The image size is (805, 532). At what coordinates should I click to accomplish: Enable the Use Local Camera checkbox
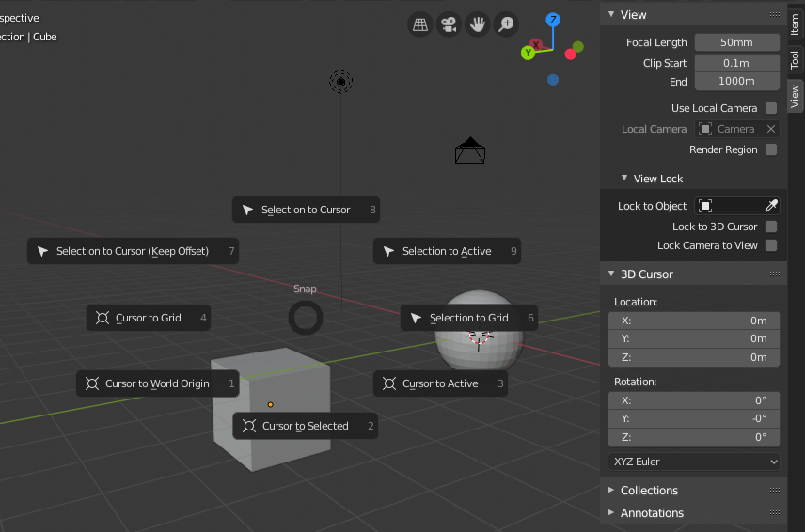coord(771,108)
